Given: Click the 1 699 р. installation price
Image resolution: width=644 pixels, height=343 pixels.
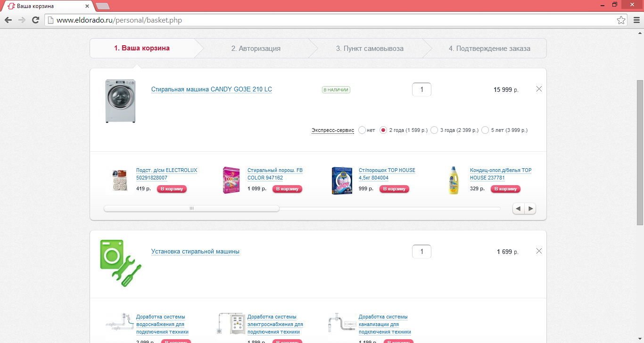Looking at the screenshot, I should point(507,252).
